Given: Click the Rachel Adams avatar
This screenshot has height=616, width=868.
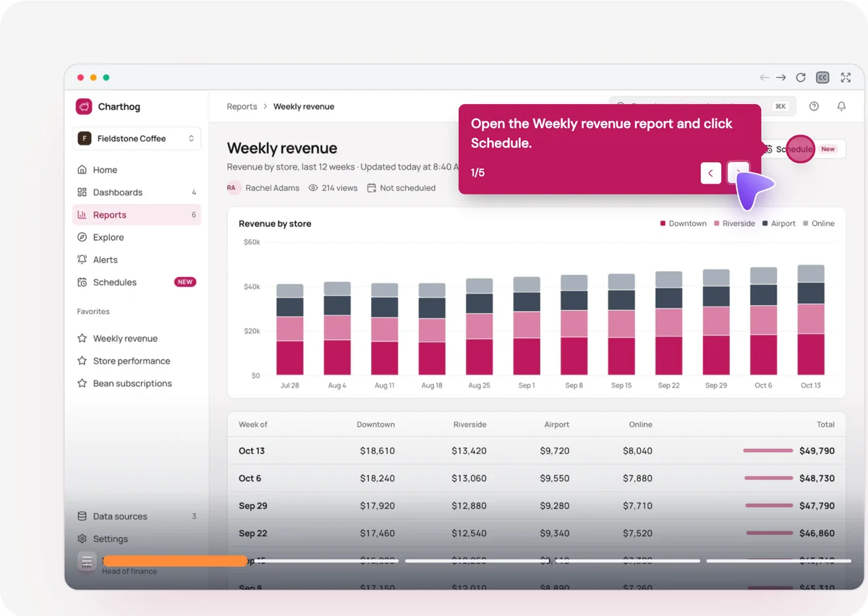Looking at the screenshot, I should (231, 188).
